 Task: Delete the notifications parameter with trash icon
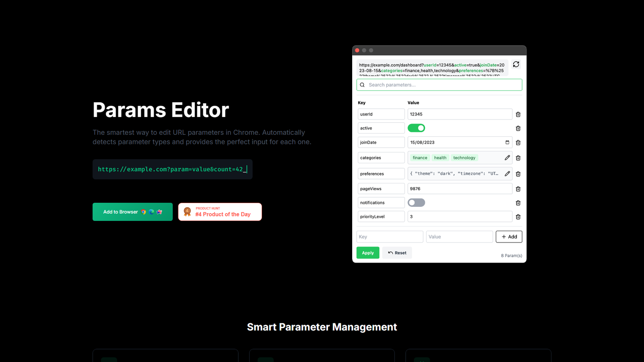[x=518, y=203]
